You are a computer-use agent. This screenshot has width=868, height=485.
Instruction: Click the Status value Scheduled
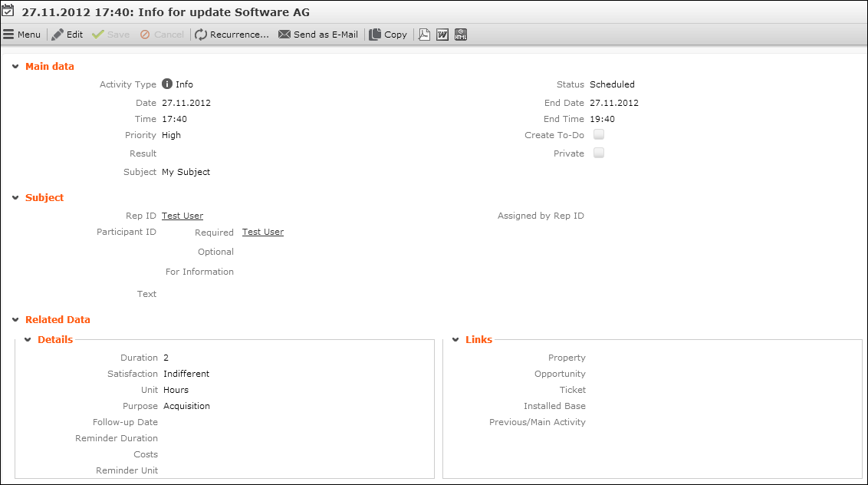point(612,84)
